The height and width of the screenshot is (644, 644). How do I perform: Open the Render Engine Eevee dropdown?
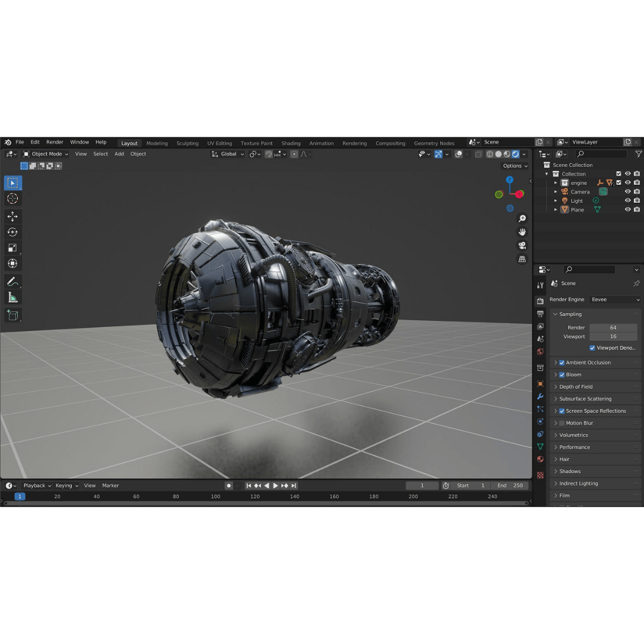[615, 299]
